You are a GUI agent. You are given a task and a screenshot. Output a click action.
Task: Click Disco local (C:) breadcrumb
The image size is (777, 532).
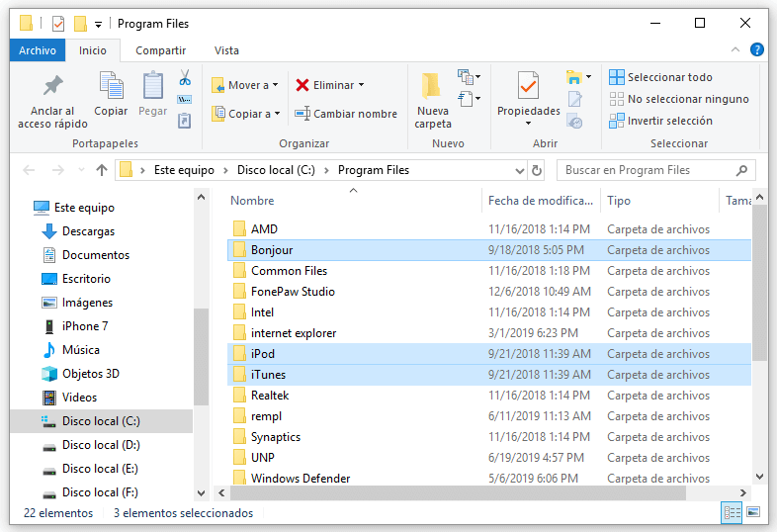click(276, 170)
